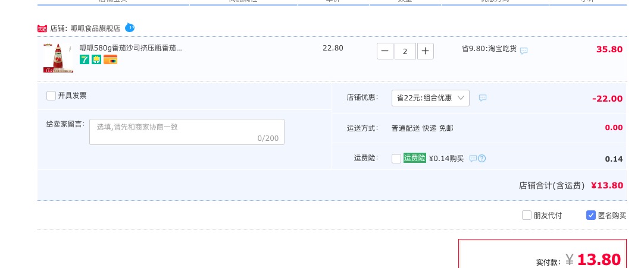This screenshot has height=268, width=644.
Task: Open the comment icon next to 淘宝吃货 discount
Action: click(524, 51)
